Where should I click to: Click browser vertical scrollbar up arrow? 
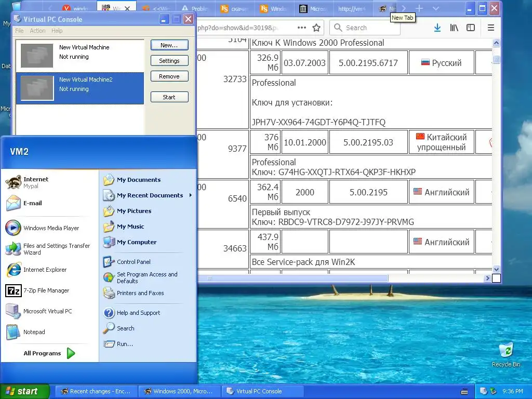pos(496,43)
